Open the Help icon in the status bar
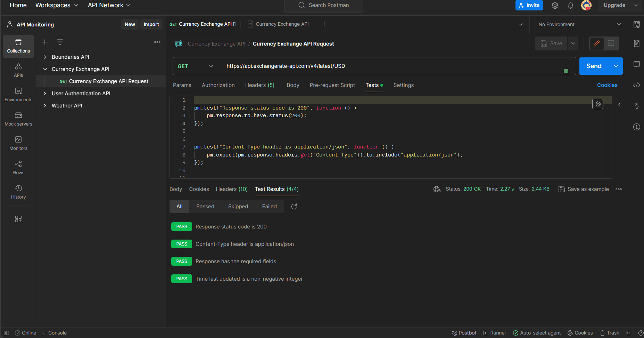Viewport: 644px width, 338px height. point(641,333)
